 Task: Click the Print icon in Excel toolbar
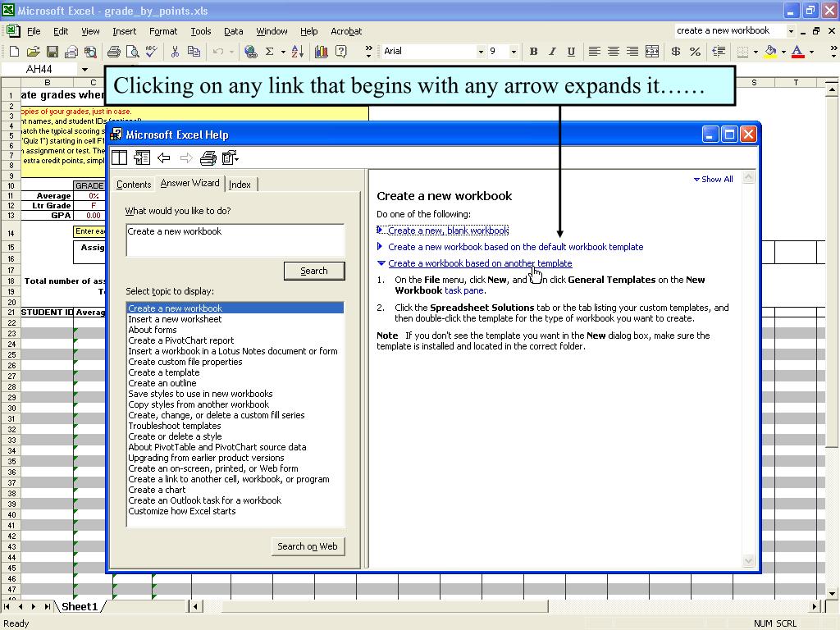click(113, 52)
